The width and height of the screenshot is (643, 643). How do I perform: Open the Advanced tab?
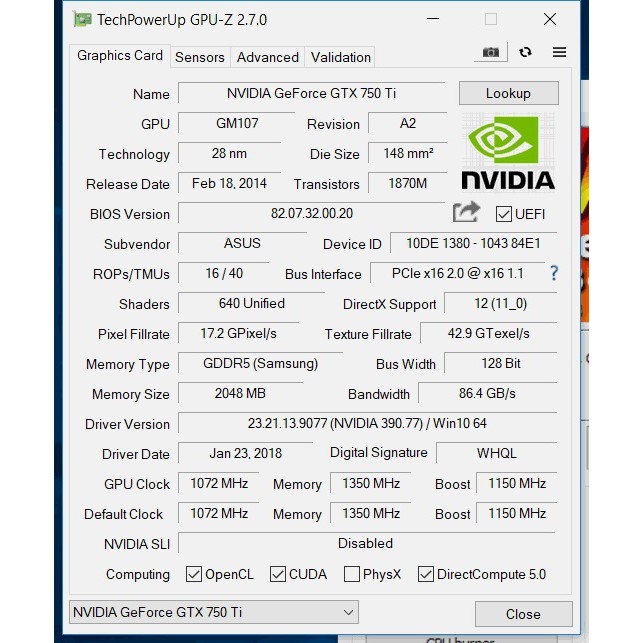coord(267,57)
